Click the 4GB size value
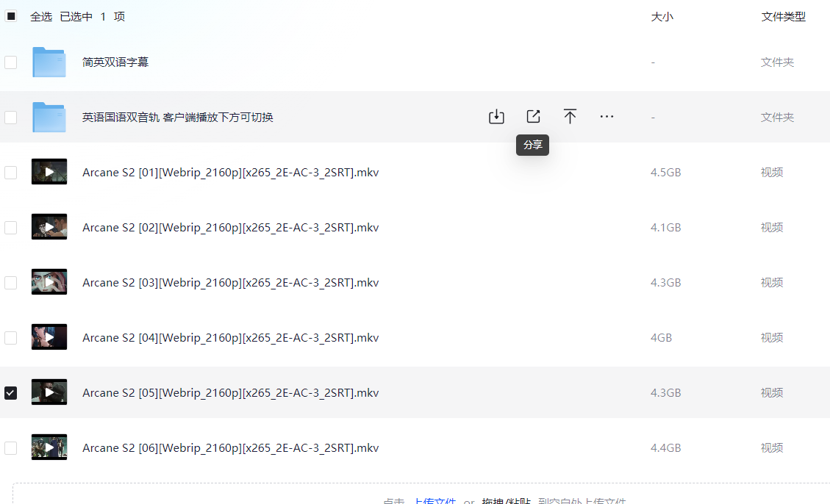This screenshot has width=830, height=504. click(661, 337)
